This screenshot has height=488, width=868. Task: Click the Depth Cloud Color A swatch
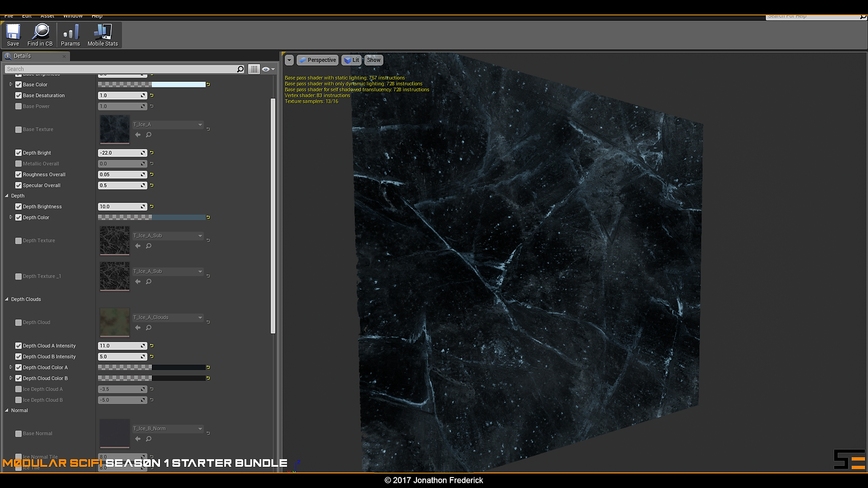pos(152,367)
